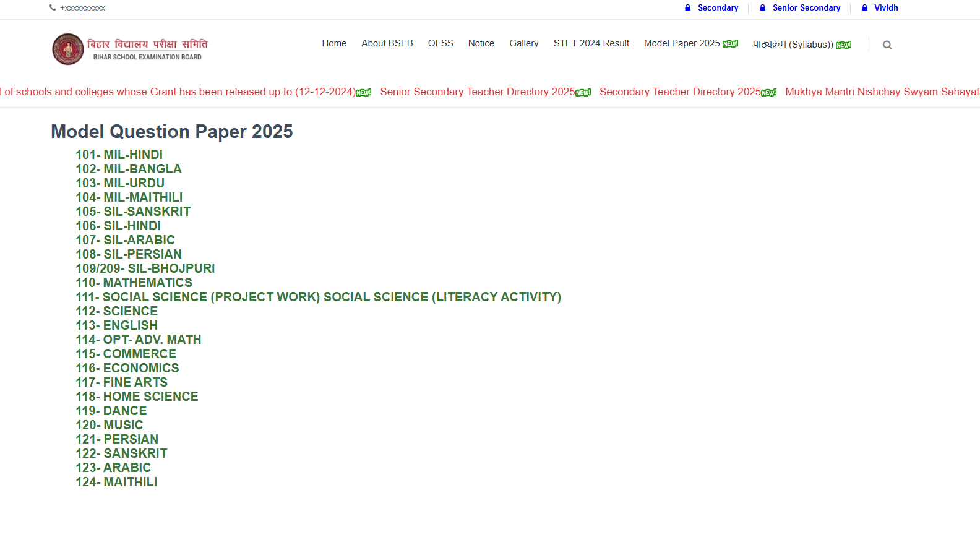Screen dimensions: 980x545
Task: Click lock icon beside Vividh
Action: pos(864,8)
